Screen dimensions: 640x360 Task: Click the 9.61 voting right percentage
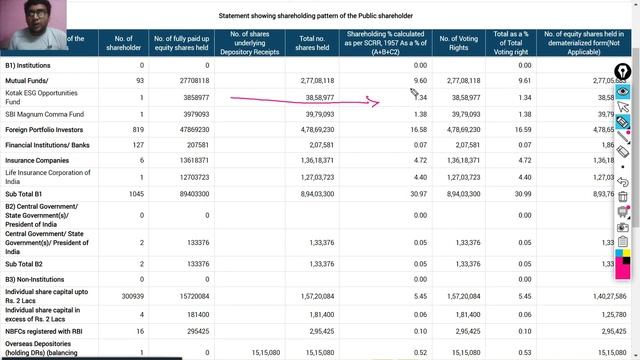524,81
